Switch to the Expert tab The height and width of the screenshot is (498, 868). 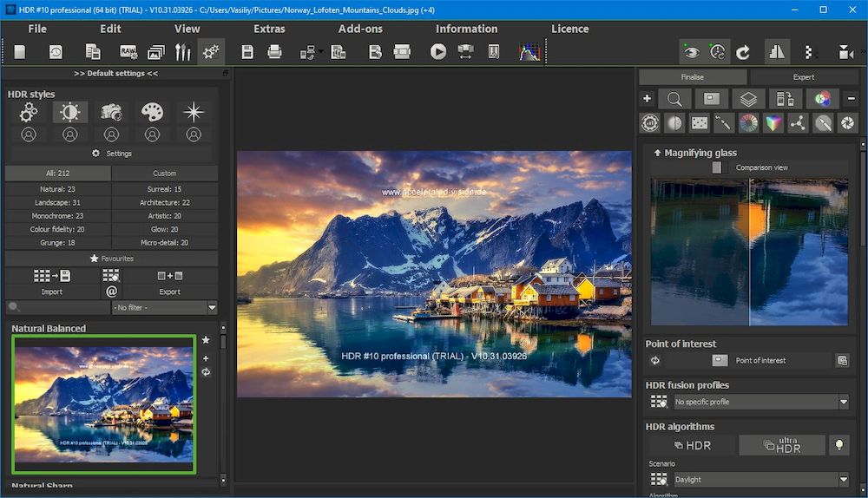803,77
